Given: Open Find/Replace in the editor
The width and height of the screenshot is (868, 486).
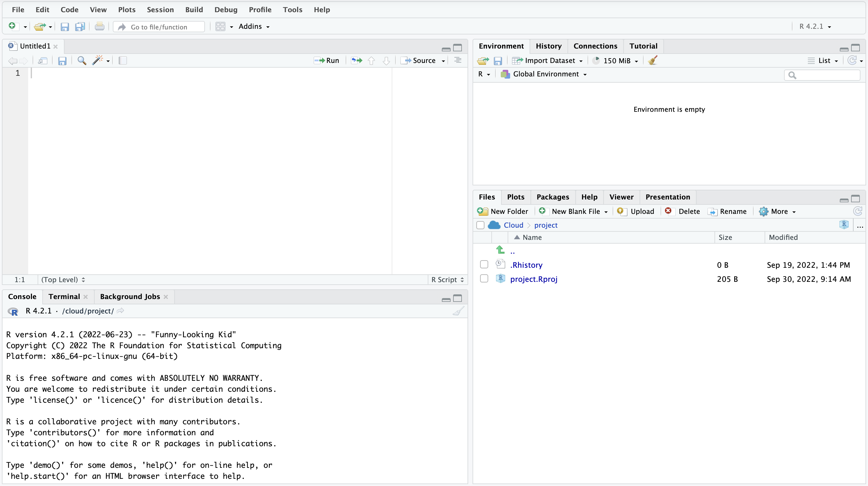Looking at the screenshot, I should 81,61.
